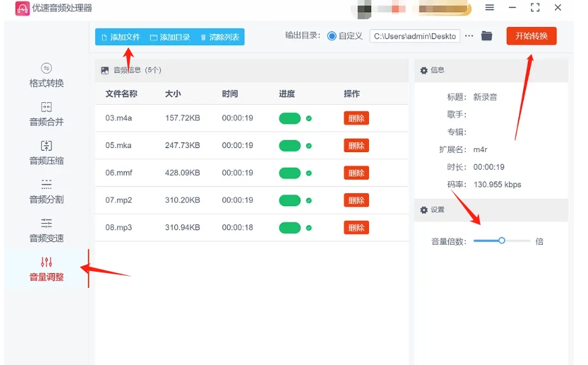Click the 文件名称 column header
Screen dimensions: 588x365
pyautogui.click(x=121, y=93)
